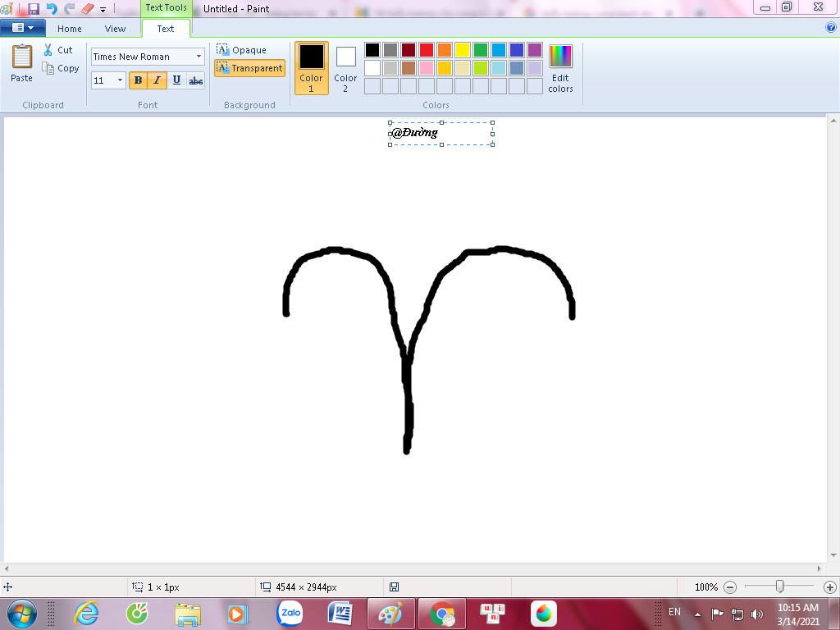Copy the selected text
Screen dimensions: 840x630
click(61, 68)
